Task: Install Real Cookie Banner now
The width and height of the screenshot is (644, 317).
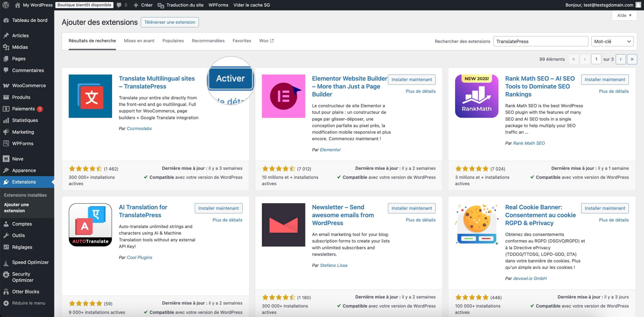Action: pos(605,208)
